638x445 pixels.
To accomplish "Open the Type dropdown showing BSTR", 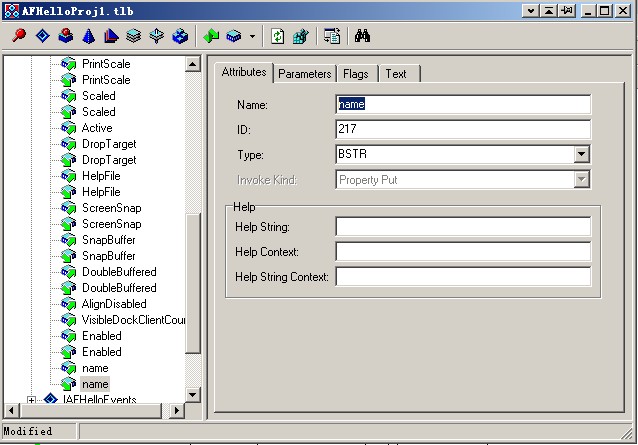I will pos(581,154).
